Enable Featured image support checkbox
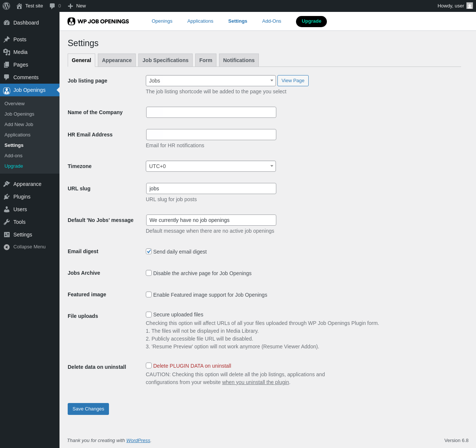The width and height of the screenshot is (476, 448). tap(149, 294)
